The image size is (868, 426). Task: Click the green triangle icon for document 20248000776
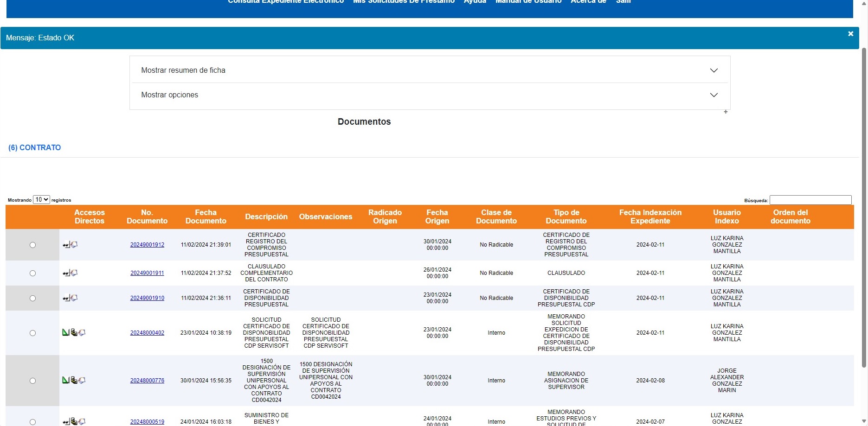[65, 380]
